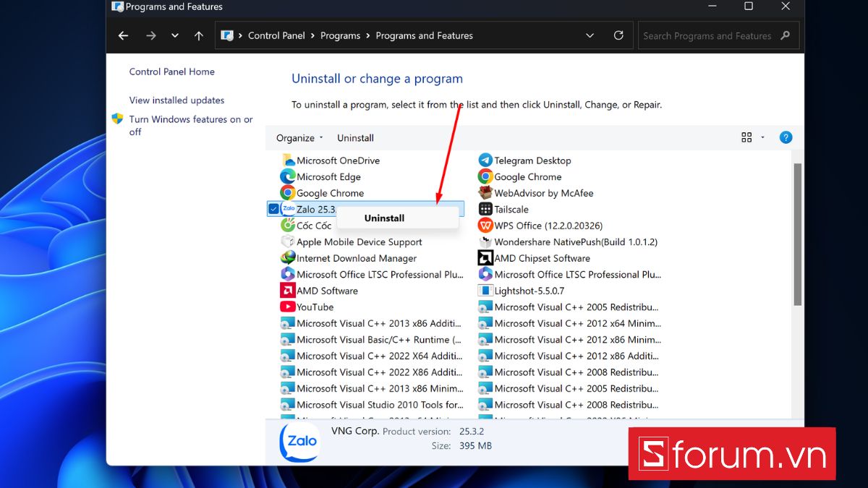Select Microsoft Visual C++ 2012 x86 Additi... entry
This screenshot has height=488, width=868.
(570, 356)
